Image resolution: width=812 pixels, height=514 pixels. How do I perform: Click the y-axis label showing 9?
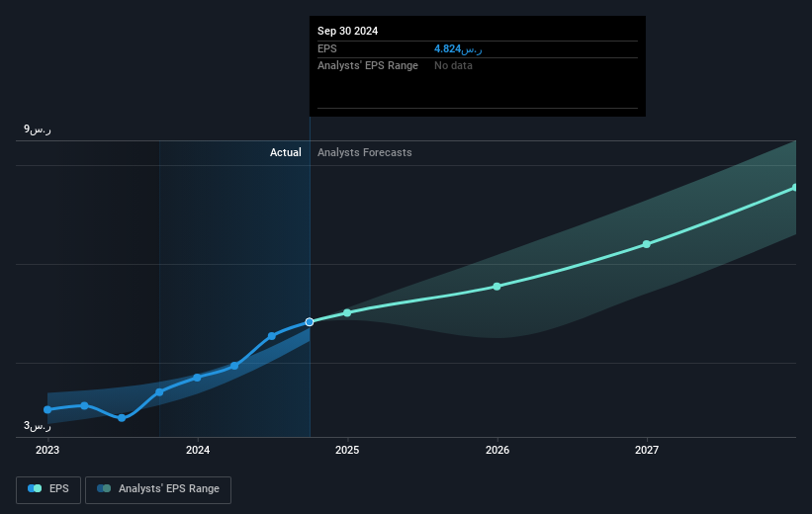click(38, 128)
